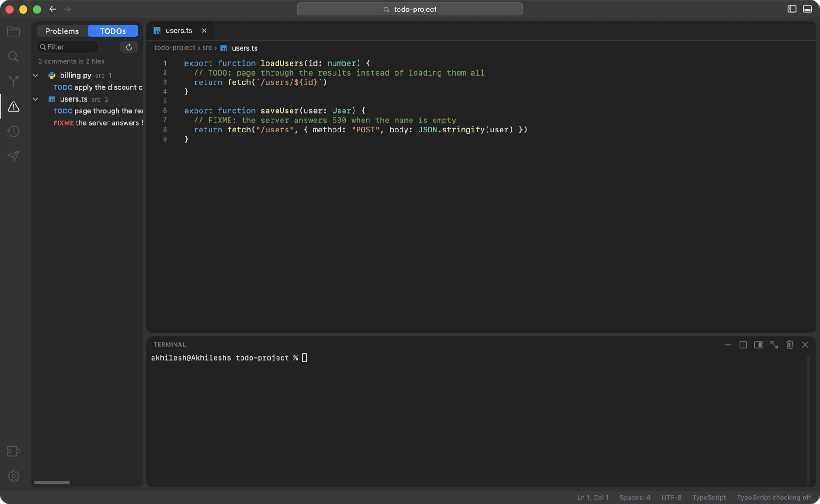Split the terminal pane
The image size is (820, 504).
[x=743, y=345]
